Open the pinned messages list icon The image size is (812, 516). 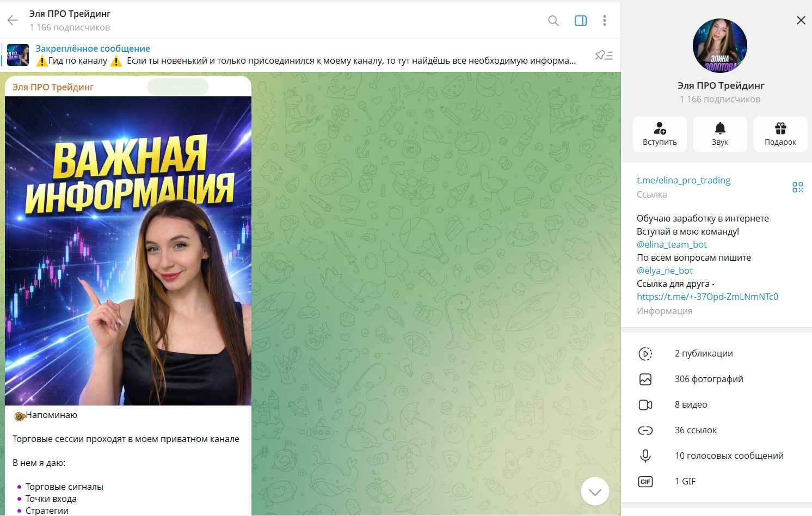604,55
